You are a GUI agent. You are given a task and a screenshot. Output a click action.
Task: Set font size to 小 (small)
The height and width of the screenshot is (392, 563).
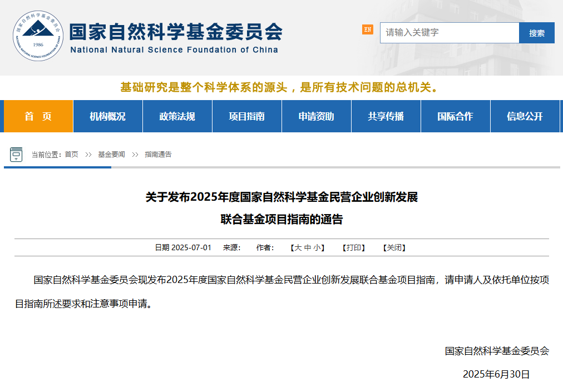point(317,247)
